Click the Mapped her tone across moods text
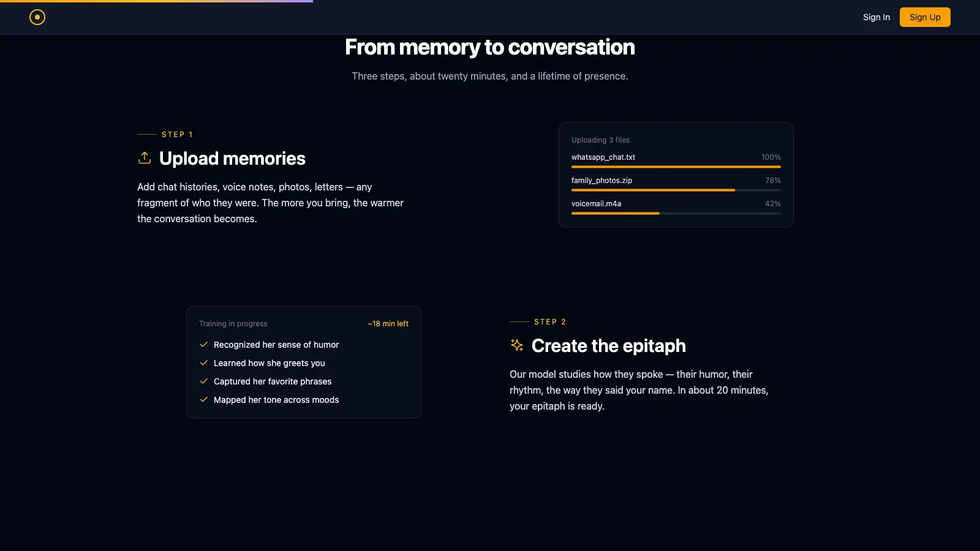Viewport: 980px width, 551px height. pyautogui.click(x=276, y=400)
